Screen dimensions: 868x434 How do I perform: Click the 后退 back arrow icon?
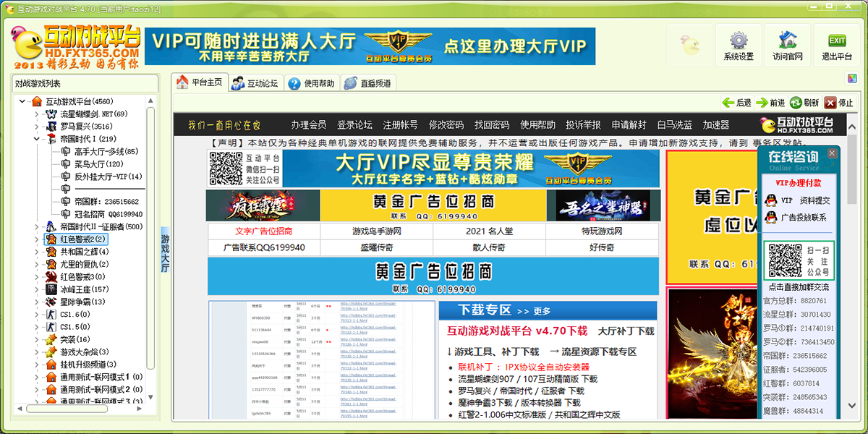[x=728, y=103]
